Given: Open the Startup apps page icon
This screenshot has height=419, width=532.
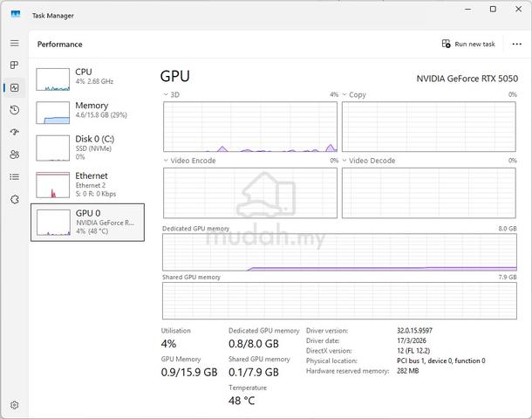Looking at the screenshot, I should pos(14,132).
